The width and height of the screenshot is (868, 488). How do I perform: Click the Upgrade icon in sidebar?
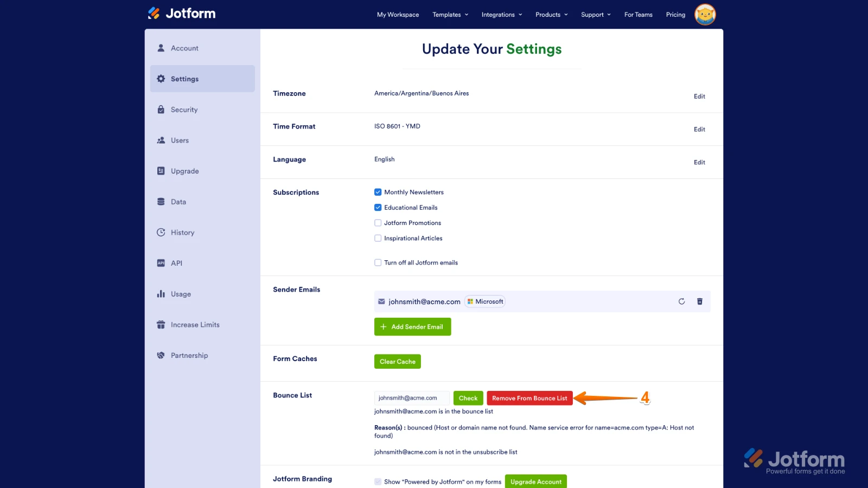coord(161,171)
